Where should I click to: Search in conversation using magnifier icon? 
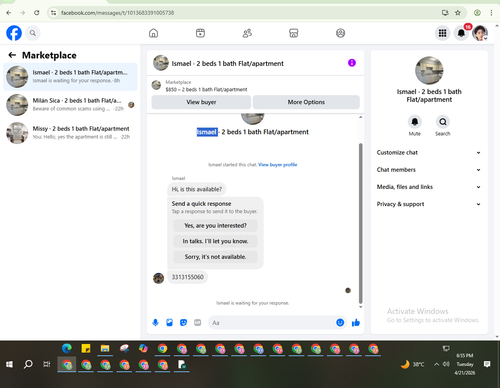click(443, 122)
